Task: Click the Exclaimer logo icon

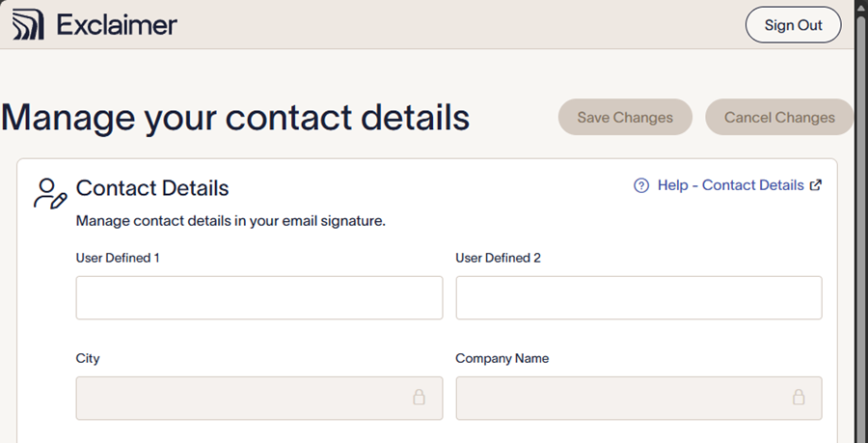Action: coord(29,25)
